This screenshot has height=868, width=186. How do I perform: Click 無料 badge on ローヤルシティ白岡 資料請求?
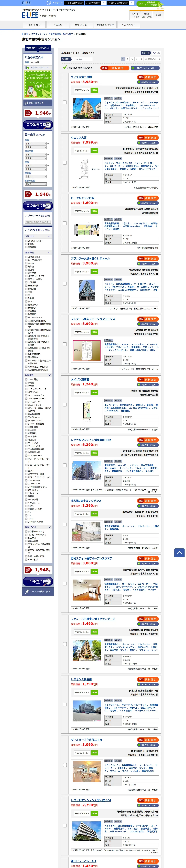pos(141,198)
